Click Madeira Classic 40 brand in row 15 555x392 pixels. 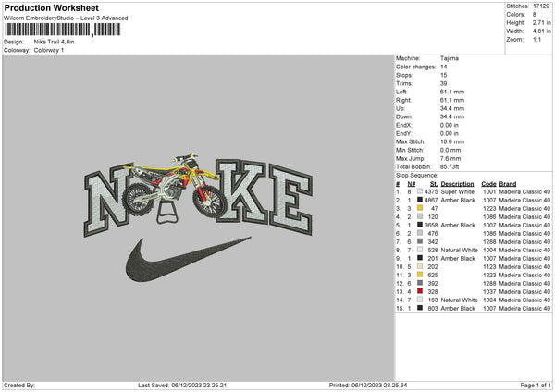point(524,308)
